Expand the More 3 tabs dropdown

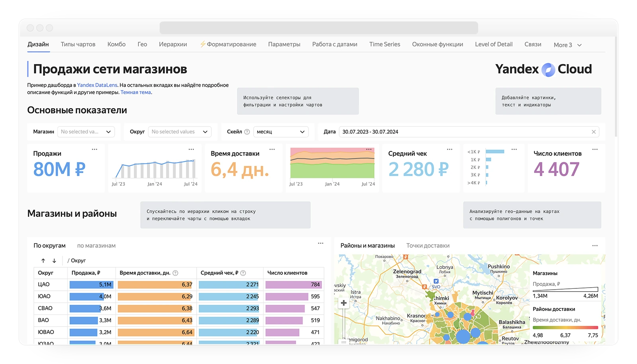point(567,45)
